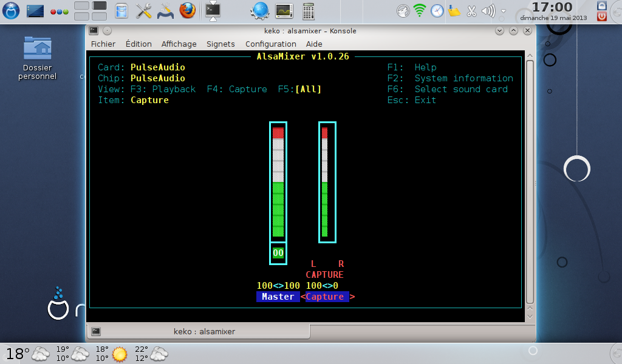Open the yellow pinned notes tray icon
622x364 pixels.
point(454,11)
